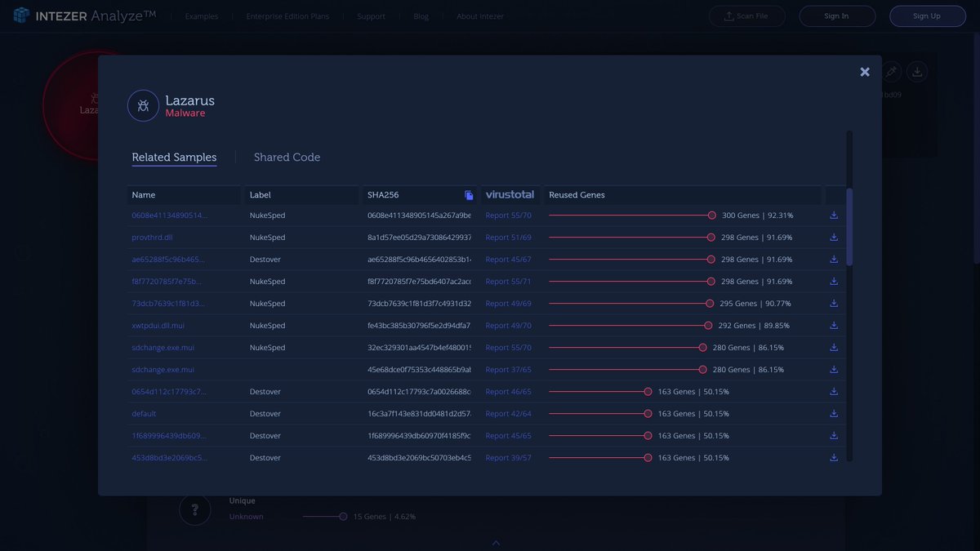Download the provthrd.dll sample
This screenshot has width=980, height=551.
point(834,238)
